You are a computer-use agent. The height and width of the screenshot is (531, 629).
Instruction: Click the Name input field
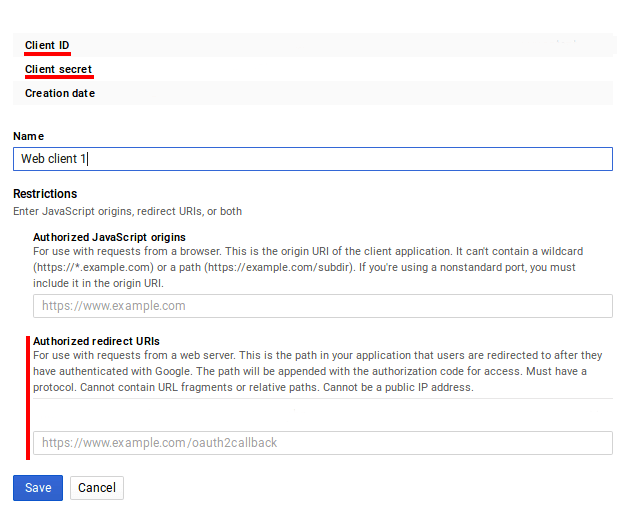click(312, 159)
